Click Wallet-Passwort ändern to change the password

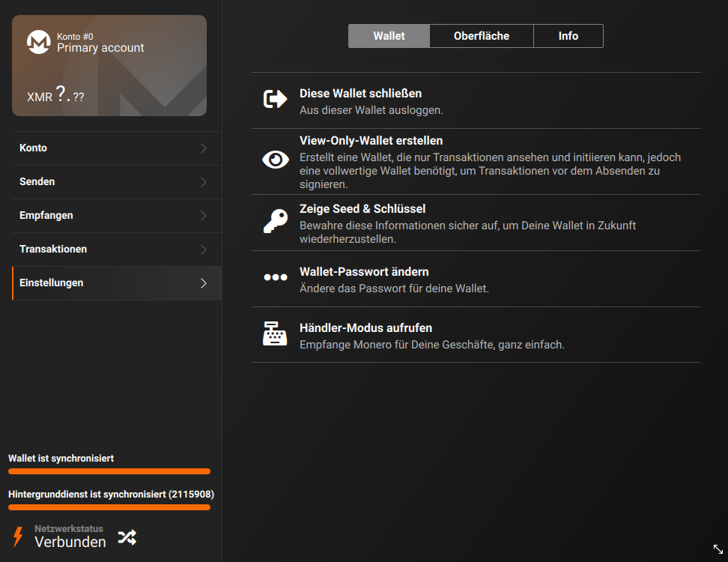[364, 271]
